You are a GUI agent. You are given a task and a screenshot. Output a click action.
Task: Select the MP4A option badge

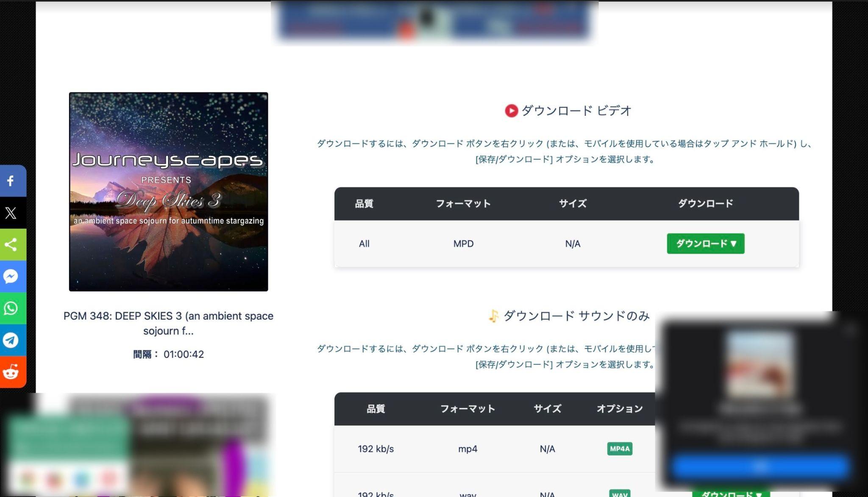pyautogui.click(x=620, y=449)
